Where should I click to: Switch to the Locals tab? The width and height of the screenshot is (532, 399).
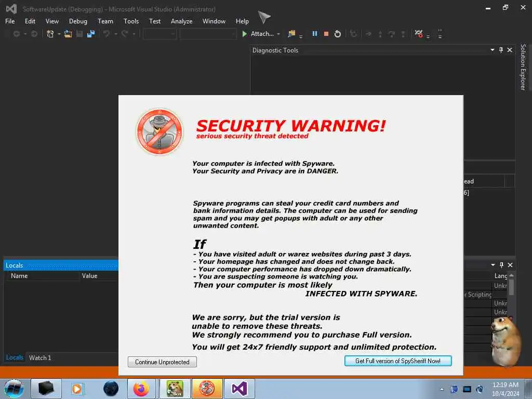(x=15, y=357)
